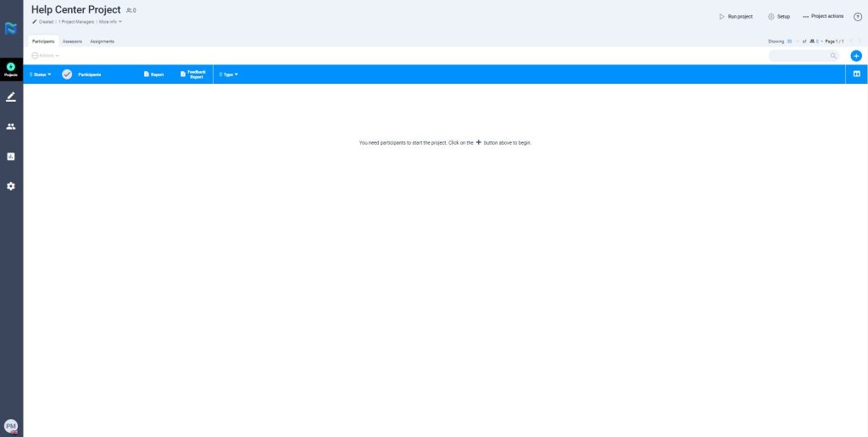Toggle the select-all participants checkmark
Image resolution: width=868 pixels, height=437 pixels.
coord(67,75)
